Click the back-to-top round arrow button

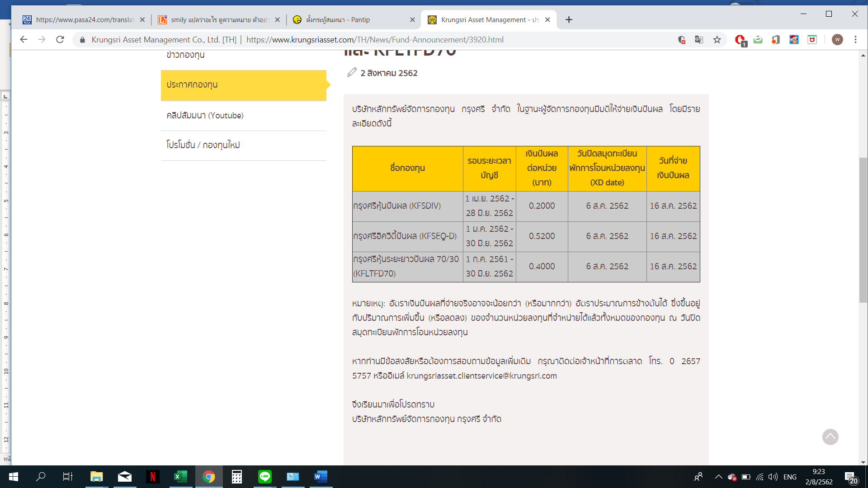[x=830, y=437]
